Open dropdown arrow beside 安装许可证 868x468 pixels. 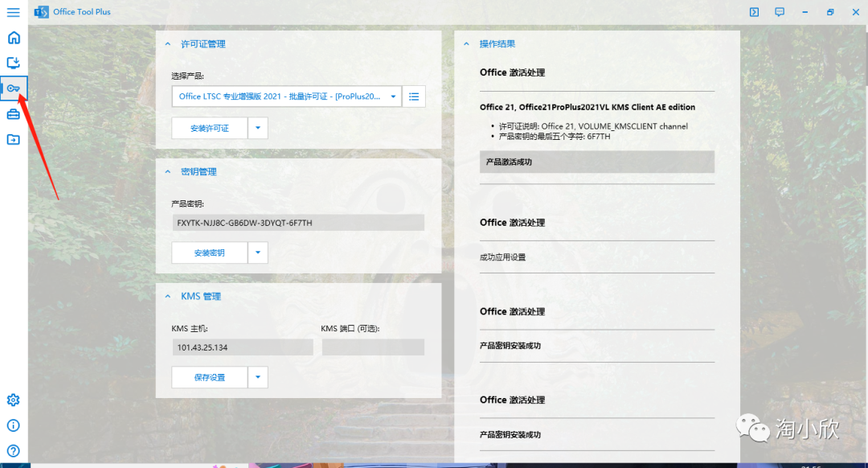tap(257, 128)
